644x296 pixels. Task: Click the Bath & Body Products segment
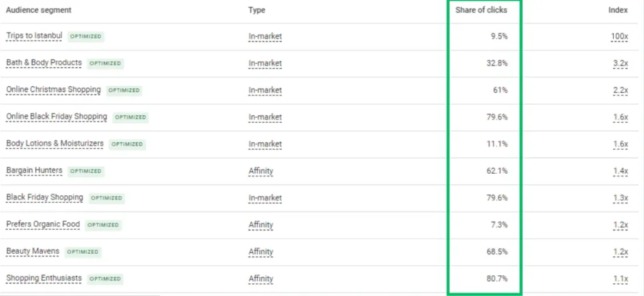44,63
